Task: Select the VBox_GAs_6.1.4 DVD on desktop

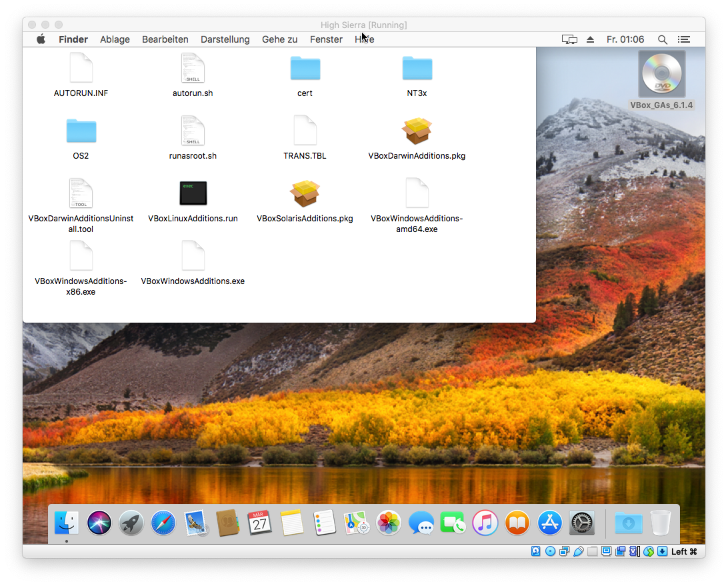Action: pyautogui.click(x=661, y=75)
